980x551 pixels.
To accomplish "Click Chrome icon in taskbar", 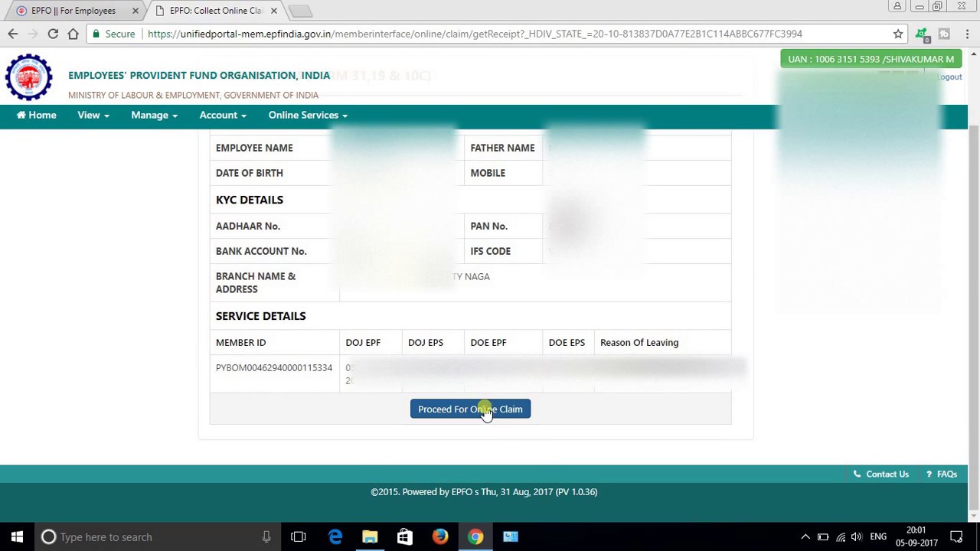I will [475, 536].
